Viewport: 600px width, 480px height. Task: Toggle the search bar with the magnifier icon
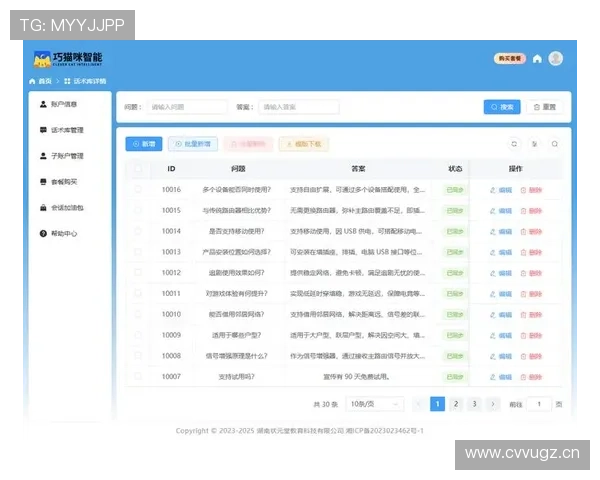pos(554,144)
